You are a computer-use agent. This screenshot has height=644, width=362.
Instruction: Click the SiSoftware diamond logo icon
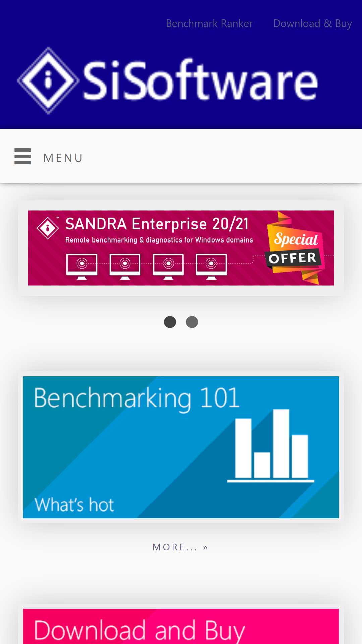pyautogui.click(x=48, y=80)
